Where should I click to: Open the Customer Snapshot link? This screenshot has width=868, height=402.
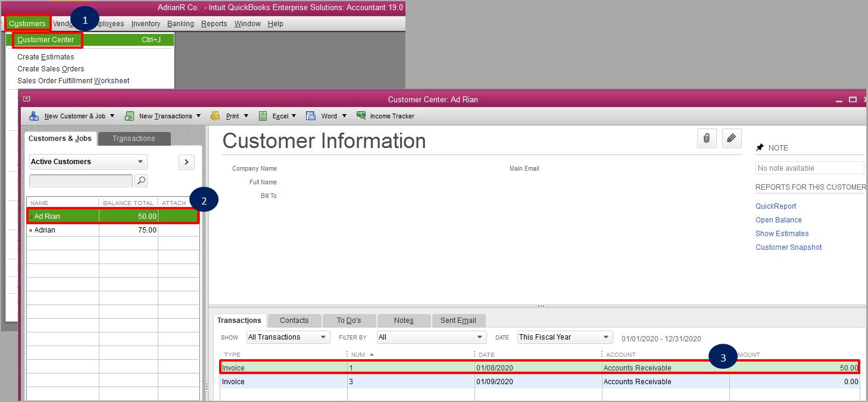point(789,247)
